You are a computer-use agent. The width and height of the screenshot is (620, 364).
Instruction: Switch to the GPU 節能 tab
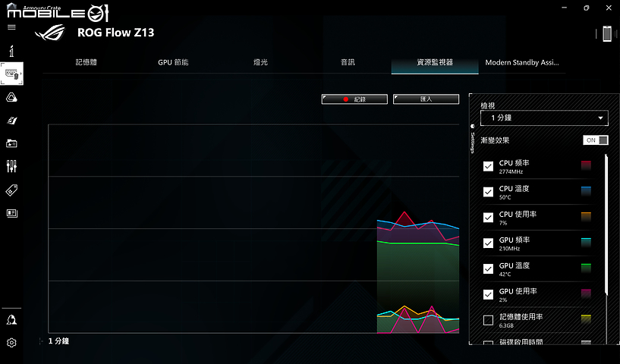coord(173,62)
